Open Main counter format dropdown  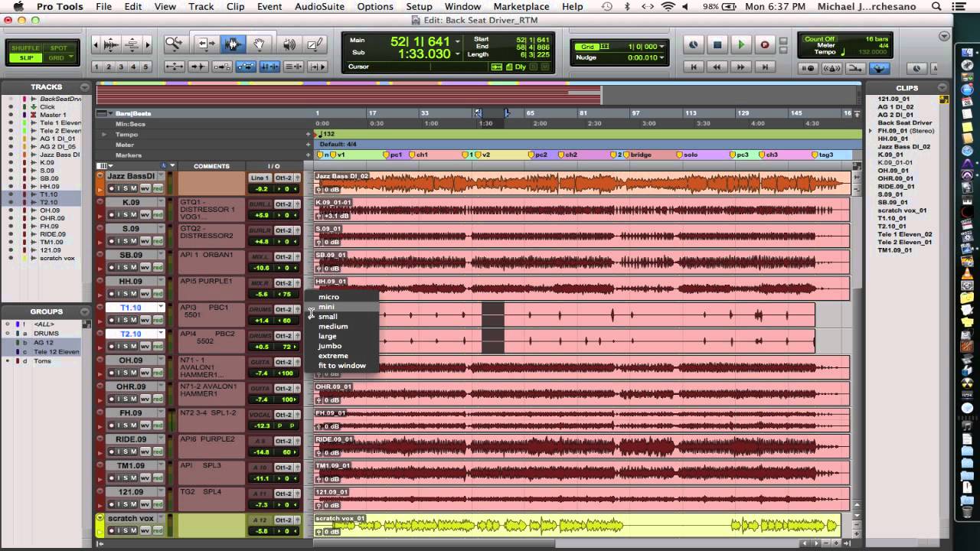(x=457, y=42)
